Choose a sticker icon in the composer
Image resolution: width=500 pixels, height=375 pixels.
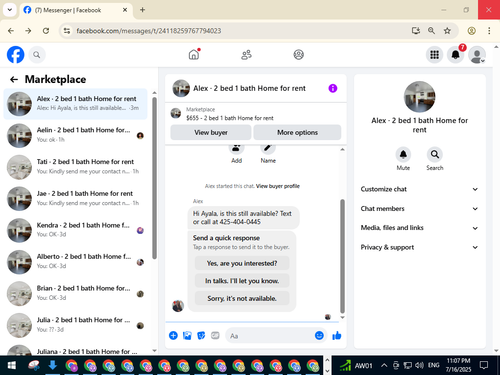(x=201, y=335)
